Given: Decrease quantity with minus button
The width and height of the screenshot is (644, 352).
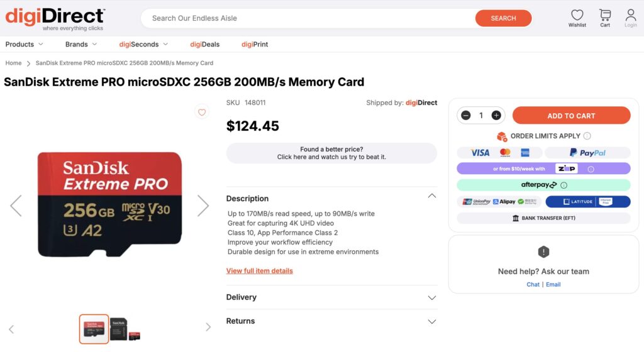Looking at the screenshot, I should [466, 116].
